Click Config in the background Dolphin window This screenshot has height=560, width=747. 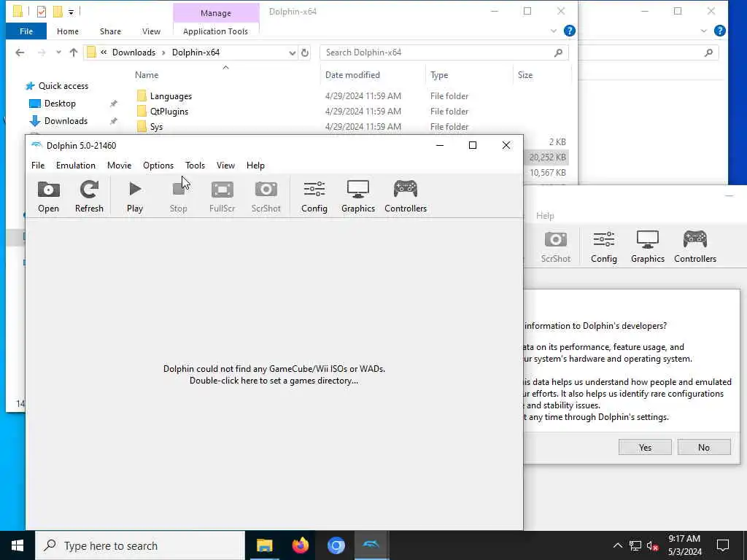[603, 247]
